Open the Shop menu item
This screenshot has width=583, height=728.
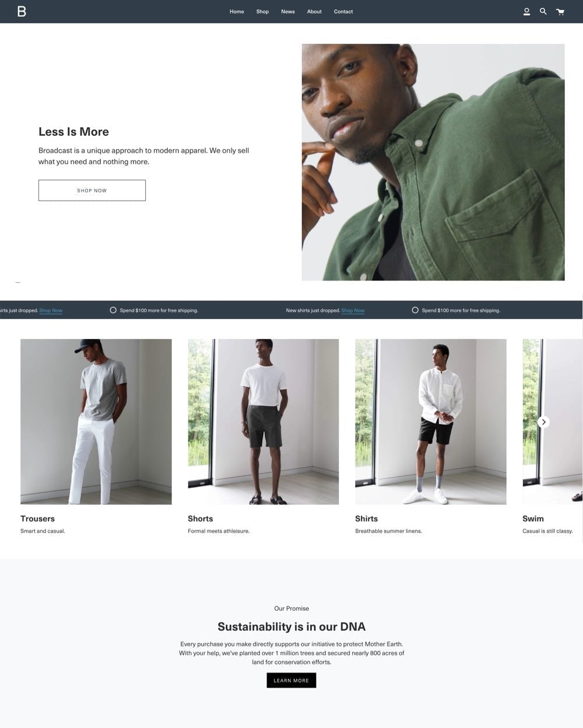[262, 12]
